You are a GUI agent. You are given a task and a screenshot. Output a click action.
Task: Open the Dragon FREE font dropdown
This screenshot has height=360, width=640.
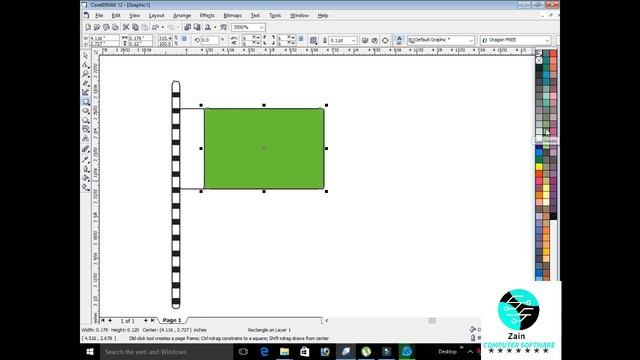(x=547, y=40)
